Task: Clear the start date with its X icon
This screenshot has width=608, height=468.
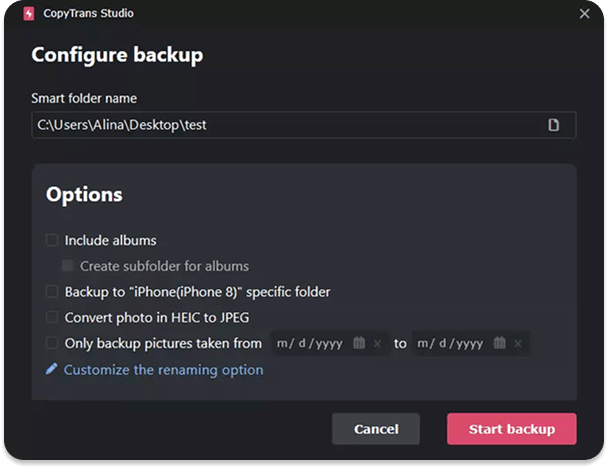Action: 377,344
